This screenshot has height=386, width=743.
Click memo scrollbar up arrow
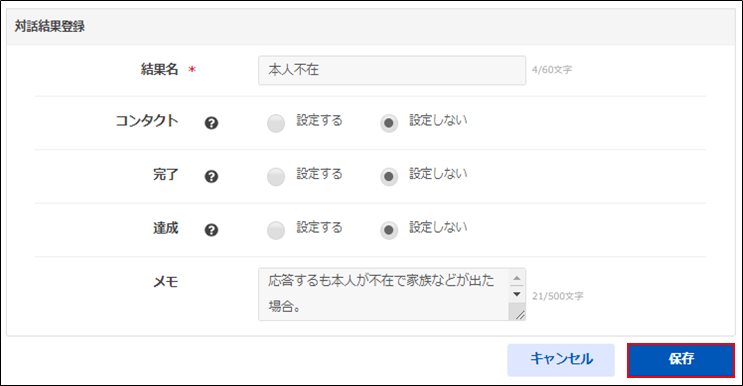click(517, 278)
